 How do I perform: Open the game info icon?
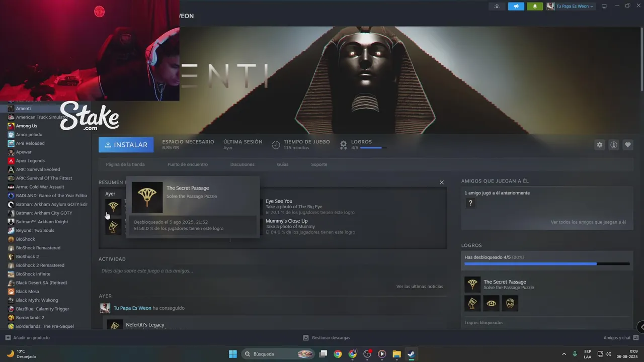(x=614, y=145)
